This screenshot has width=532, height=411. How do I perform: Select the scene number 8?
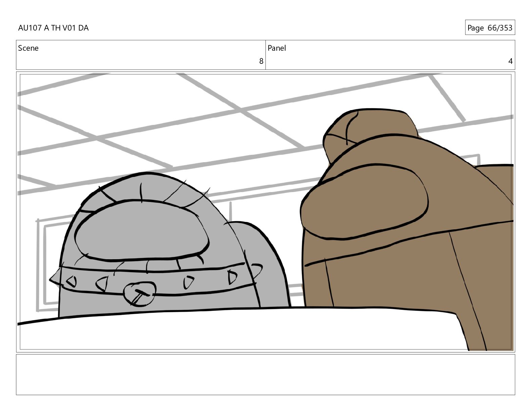click(x=261, y=61)
